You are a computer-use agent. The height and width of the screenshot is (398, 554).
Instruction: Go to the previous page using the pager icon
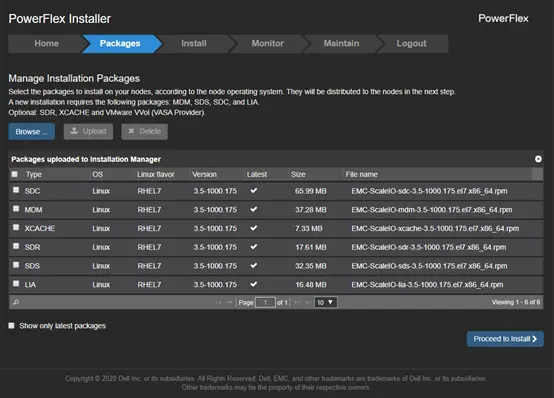point(229,302)
